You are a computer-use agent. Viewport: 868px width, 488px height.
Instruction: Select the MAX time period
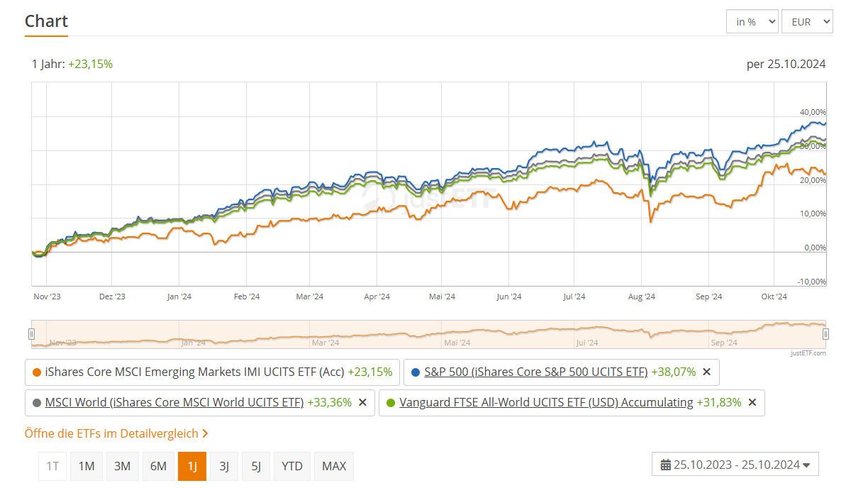334,466
